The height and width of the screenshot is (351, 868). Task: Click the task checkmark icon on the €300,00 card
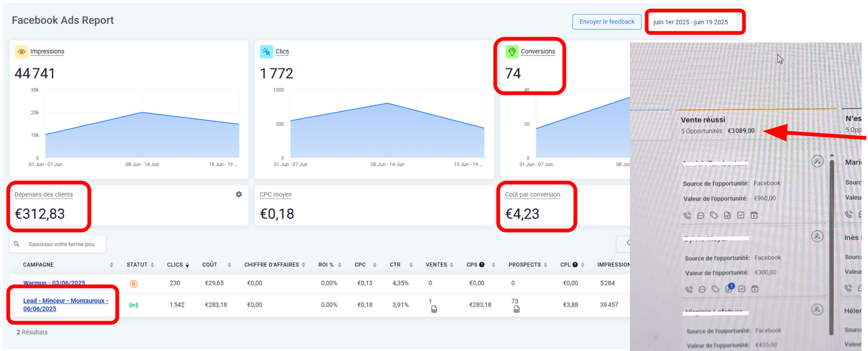pos(741,289)
